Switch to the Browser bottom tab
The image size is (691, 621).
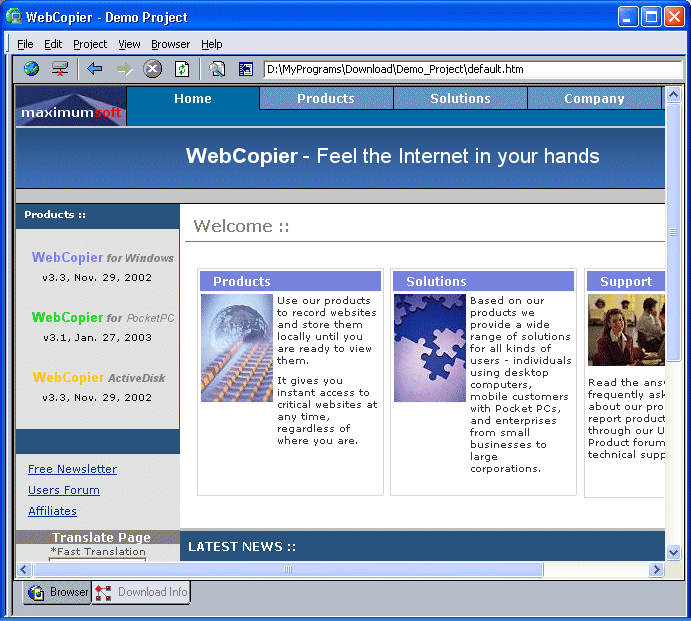pos(58,592)
